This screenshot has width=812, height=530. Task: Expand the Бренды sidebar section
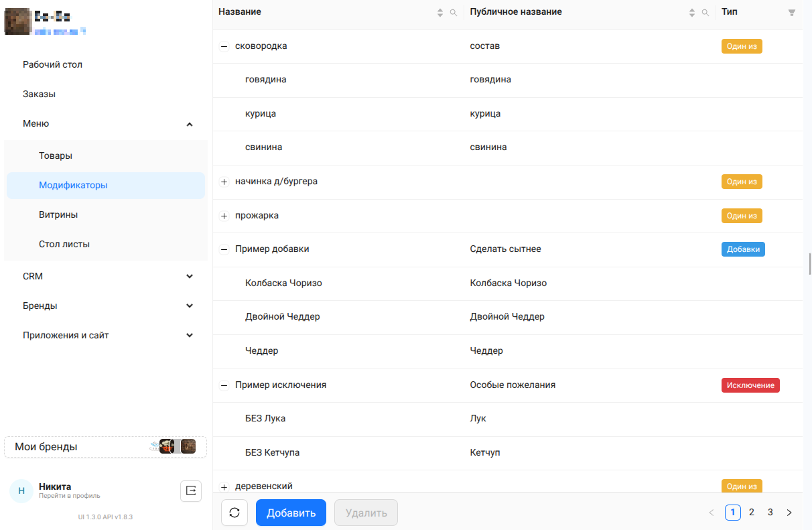point(190,306)
